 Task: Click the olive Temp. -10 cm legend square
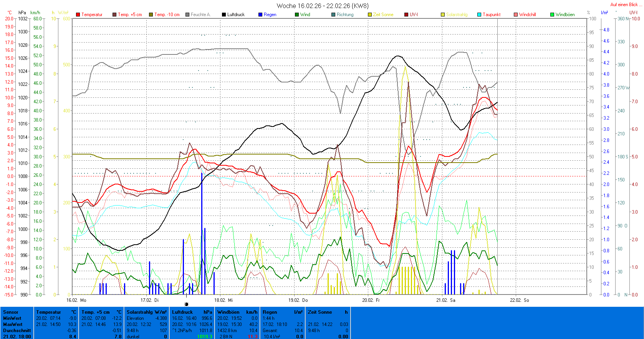[151, 15]
